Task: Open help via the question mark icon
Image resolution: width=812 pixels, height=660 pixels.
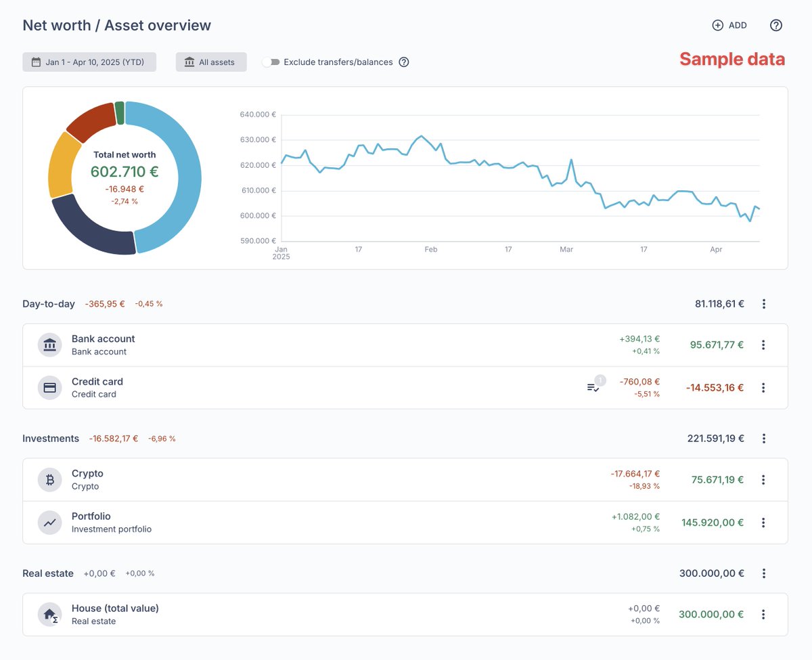Action: pos(775,25)
